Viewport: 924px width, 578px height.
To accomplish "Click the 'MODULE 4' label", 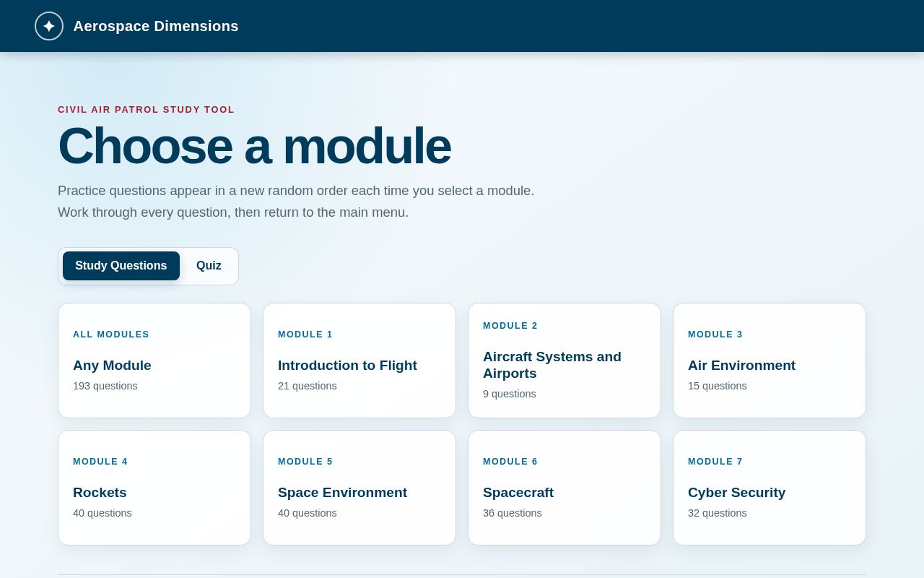I will tap(100, 462).
